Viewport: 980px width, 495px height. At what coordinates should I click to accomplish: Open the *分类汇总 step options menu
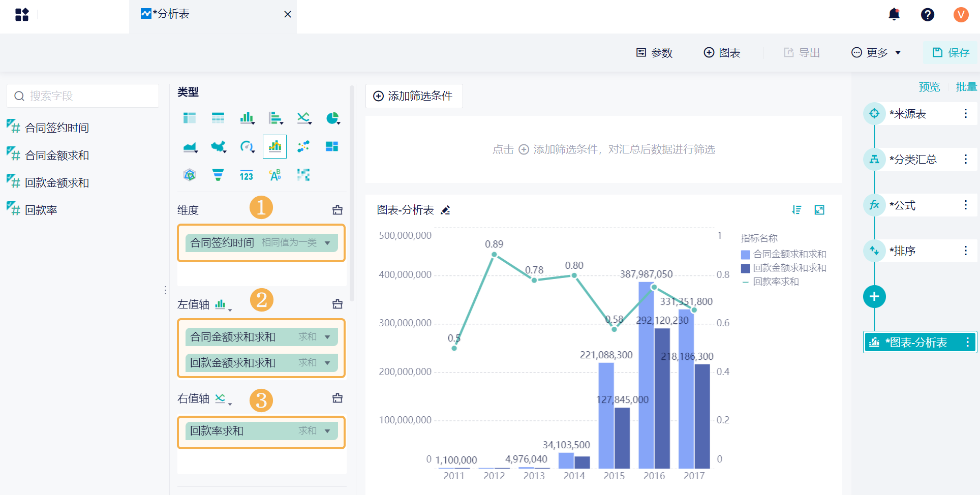[x=966, y=159]
